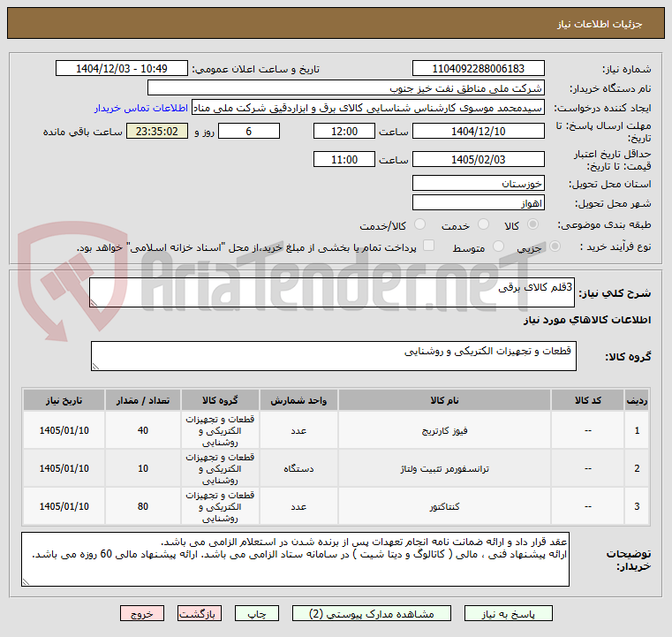Click the چاپ print button
The width and height of the screenshot is (672, 637).
point(257,613)
